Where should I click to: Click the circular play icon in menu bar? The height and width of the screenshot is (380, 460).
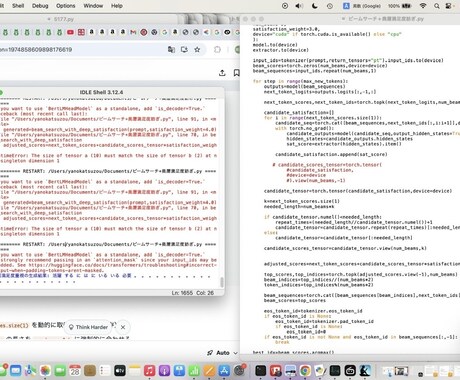pos(285,6)
